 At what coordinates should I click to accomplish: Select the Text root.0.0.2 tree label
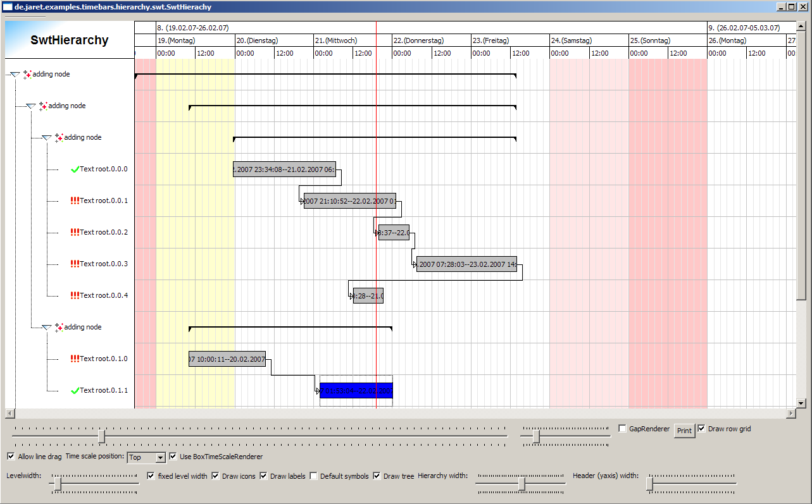(x=104, y=233)
